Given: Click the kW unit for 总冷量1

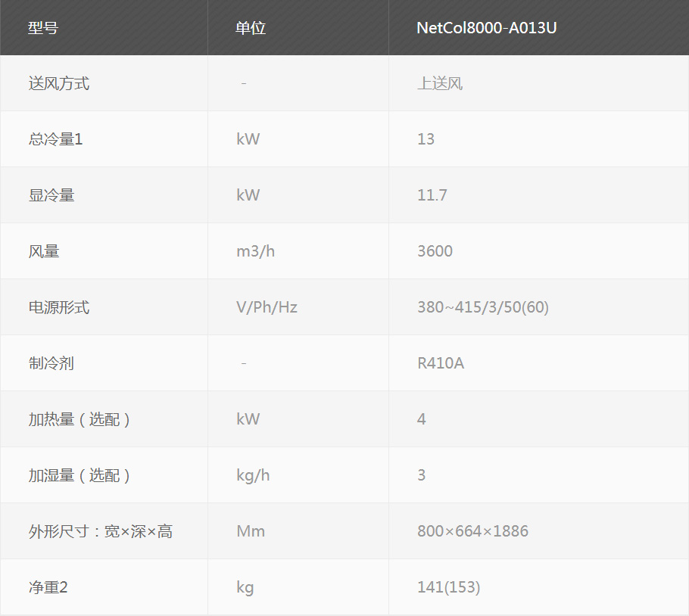Looking at the screenshot, I should pos(248,139).
